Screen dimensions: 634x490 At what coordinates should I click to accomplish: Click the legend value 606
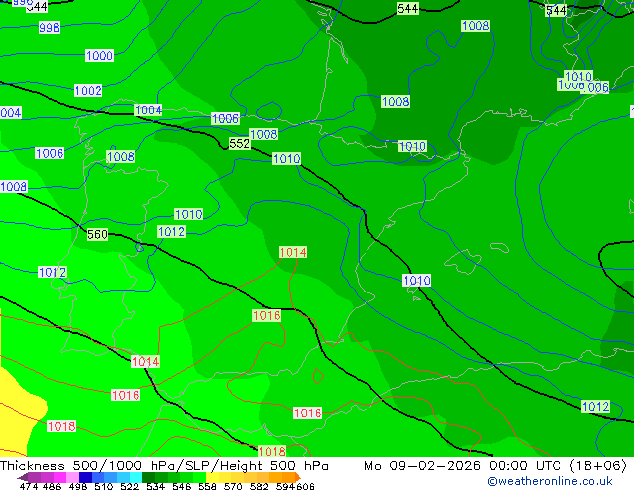[305, 486]
